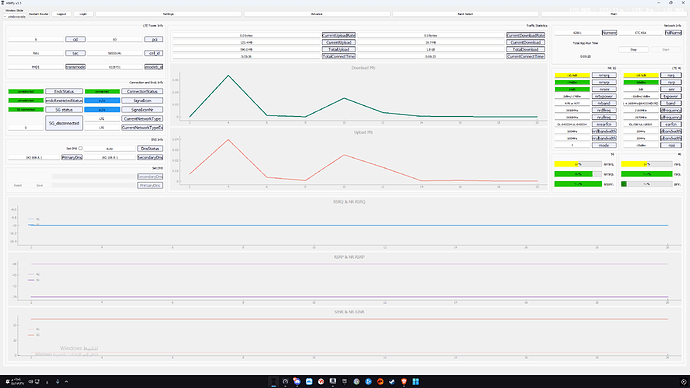Click the DnsStatus button
The image size is (690, 388).
(x=150, y=149)
